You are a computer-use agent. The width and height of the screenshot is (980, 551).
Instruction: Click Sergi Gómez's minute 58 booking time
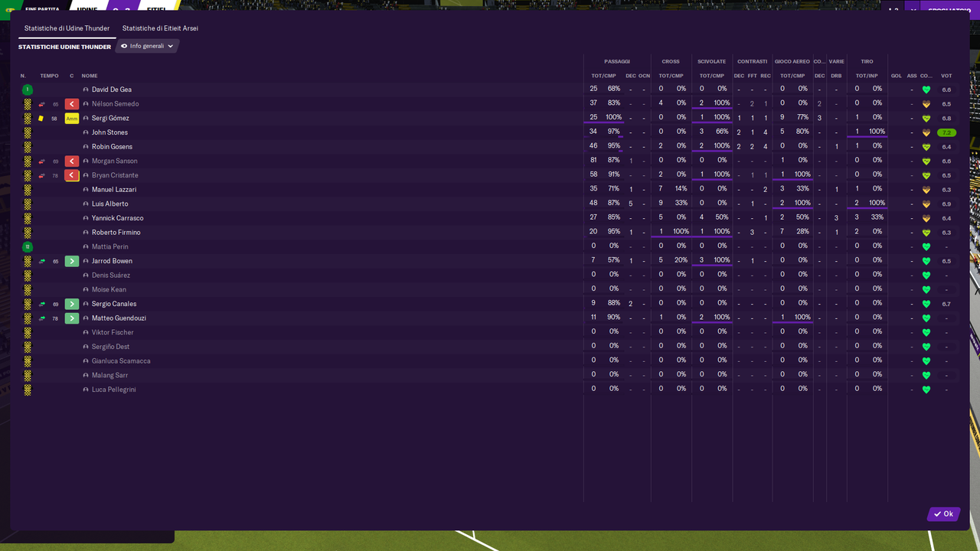tap(54, 119)
